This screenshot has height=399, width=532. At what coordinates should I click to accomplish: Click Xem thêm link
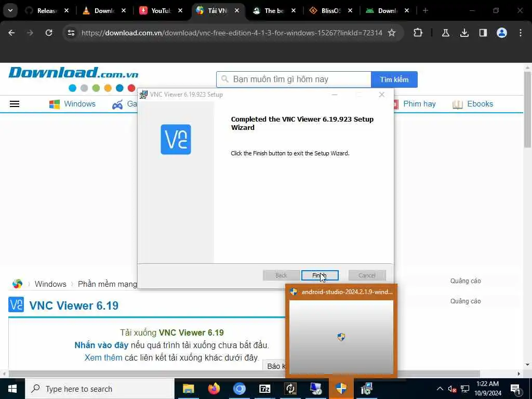(103, 357)
